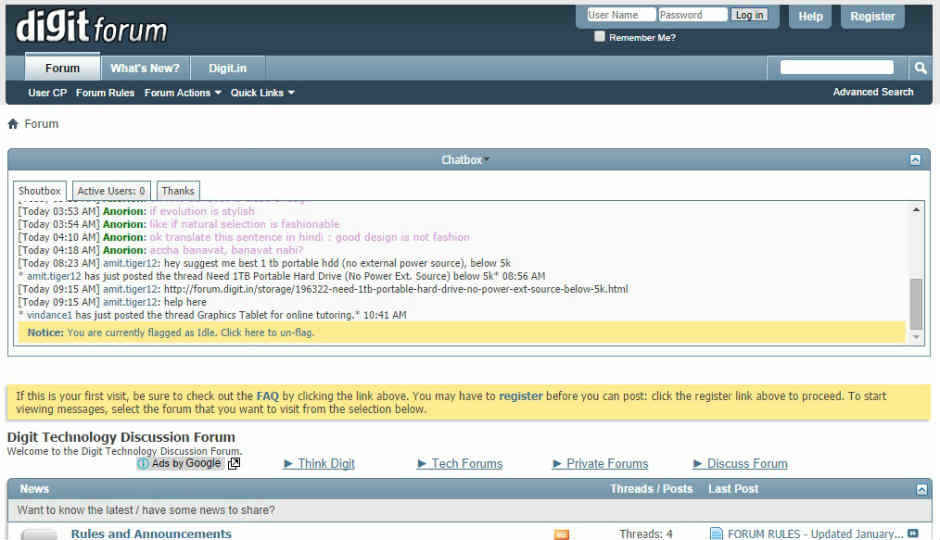This screenshot has height=540, width=940.
Task: Switch to the Thanks tab
Action: tap(178, 191)
